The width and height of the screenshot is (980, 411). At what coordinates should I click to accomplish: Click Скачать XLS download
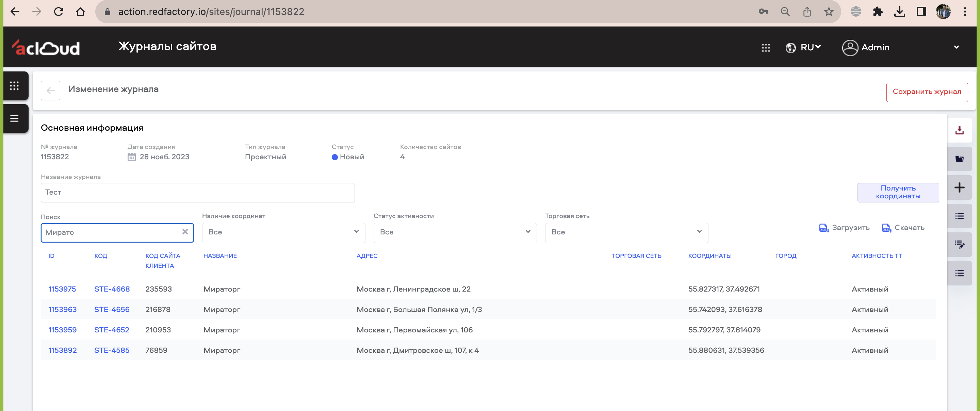[903, 228]
